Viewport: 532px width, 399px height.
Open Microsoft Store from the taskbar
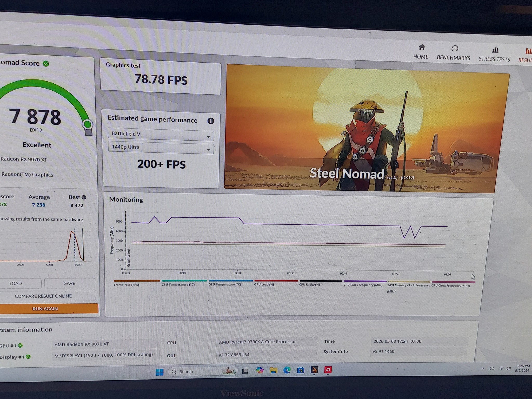click(301, 370)
